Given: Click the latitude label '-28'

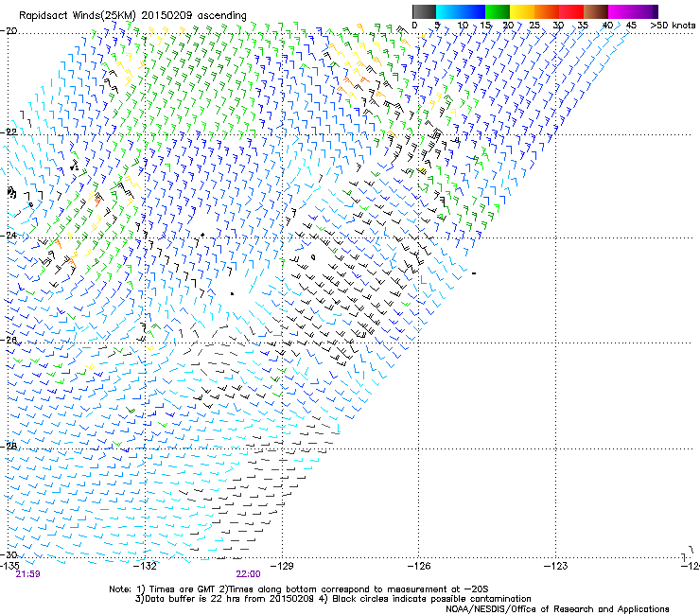Looking at the screenshot, I should coord(9,446).
